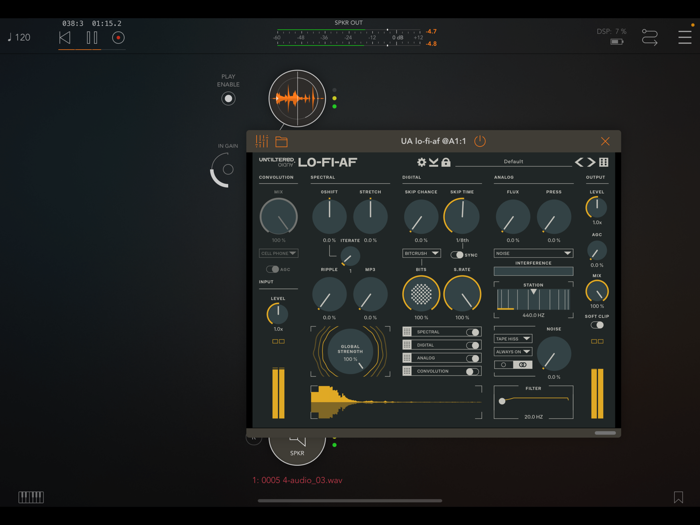This screenshot has width=700, height=525.
Task: Open the Default preset name field
Action: point(513,162)
